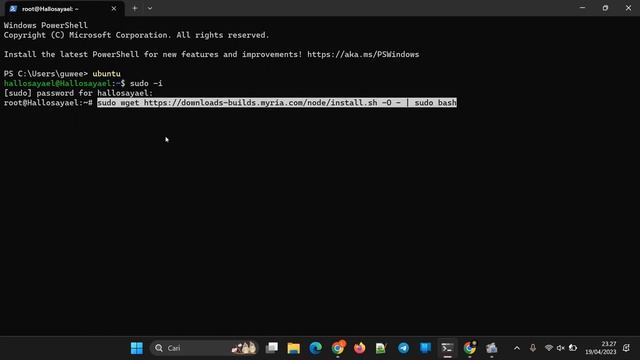Viewport: 640px width, 360px height.
Task: Open the green editor app beside Firefox
Action: point(381,348)
